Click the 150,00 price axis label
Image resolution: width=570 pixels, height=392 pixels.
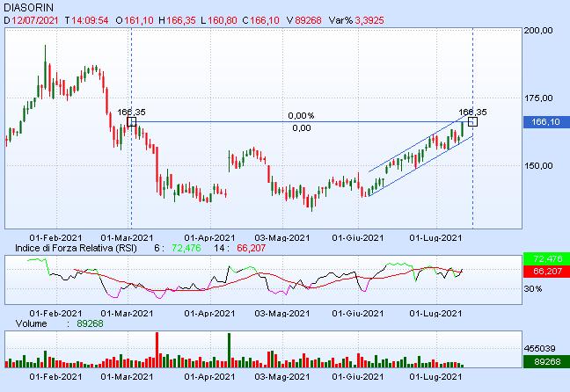click(x=538, y=165)
